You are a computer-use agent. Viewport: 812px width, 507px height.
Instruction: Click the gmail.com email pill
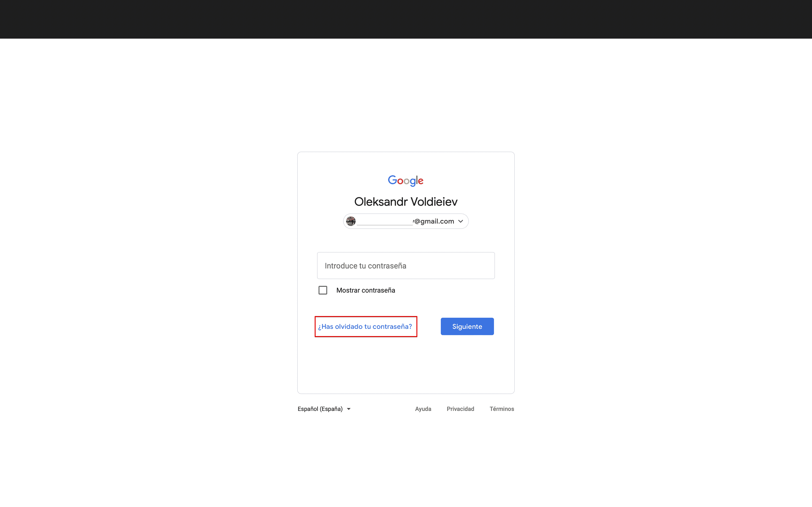click(x=405, y=221)
